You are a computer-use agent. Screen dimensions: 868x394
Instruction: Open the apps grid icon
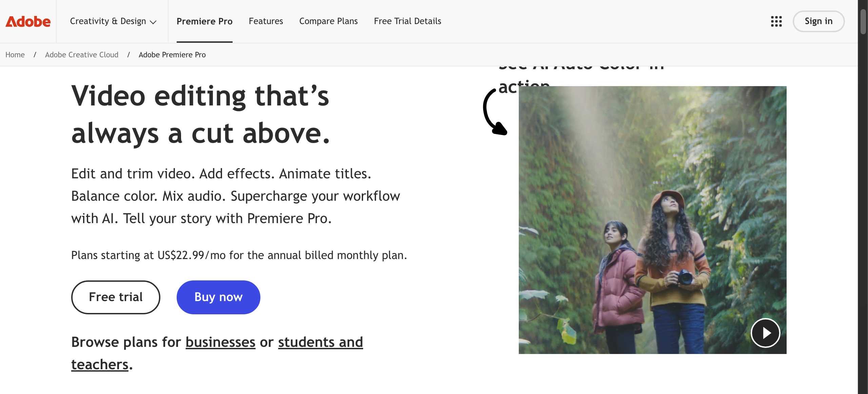coord(776,21)
